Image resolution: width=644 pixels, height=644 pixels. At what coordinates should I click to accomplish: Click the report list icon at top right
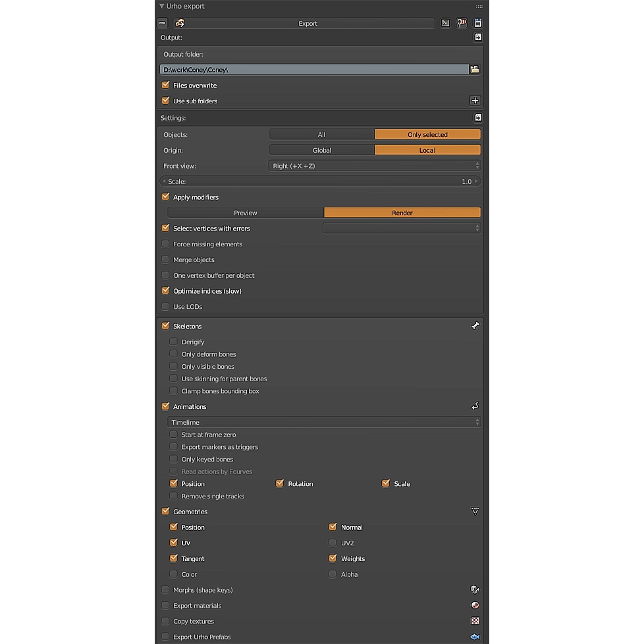(x=477, y=23)
